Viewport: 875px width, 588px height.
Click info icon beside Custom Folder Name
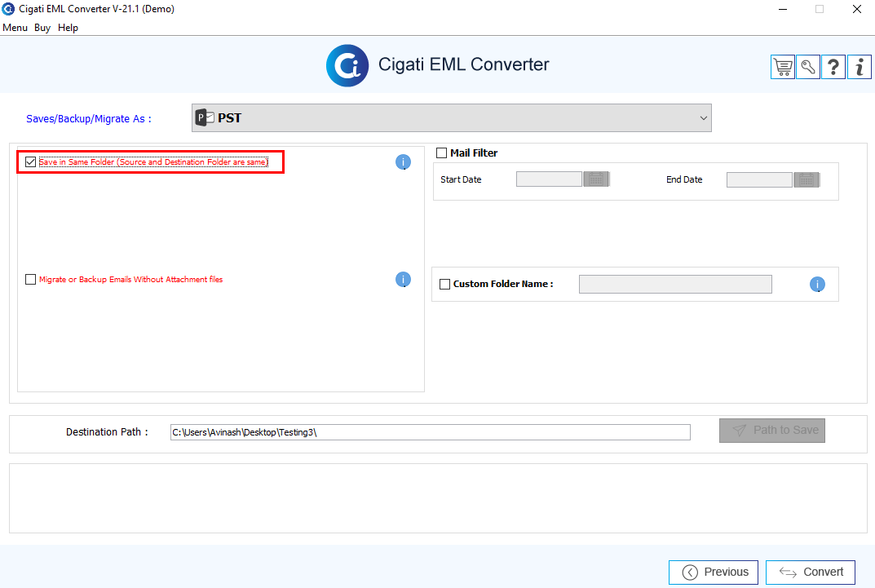[x=817, y=284]
